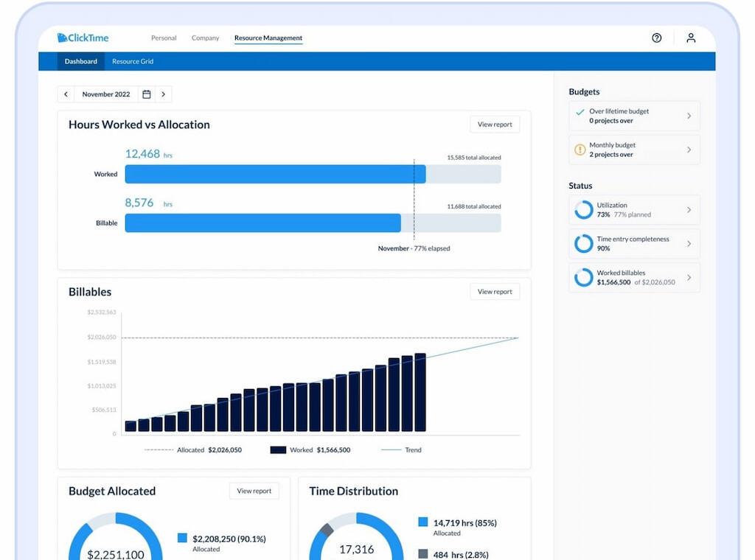Click the 17,316 donut center value
This screenshot has width=755, height=560.
356,550
